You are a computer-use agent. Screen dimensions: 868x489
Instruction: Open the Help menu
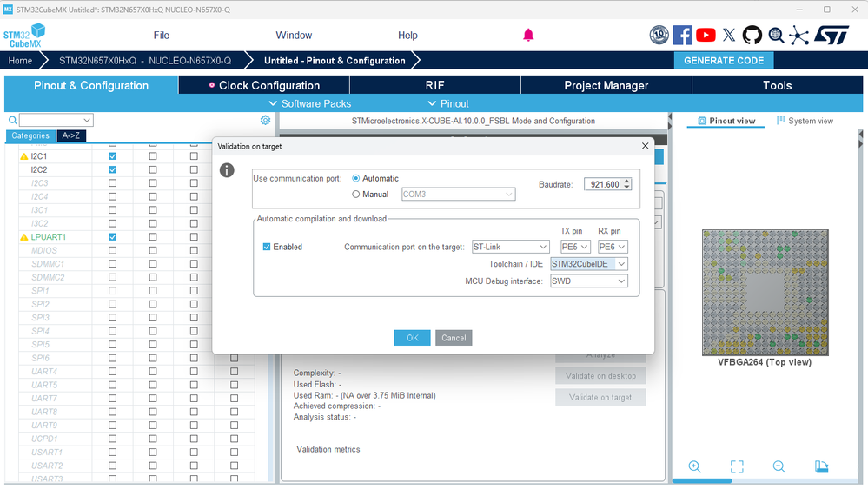(407, 36)
